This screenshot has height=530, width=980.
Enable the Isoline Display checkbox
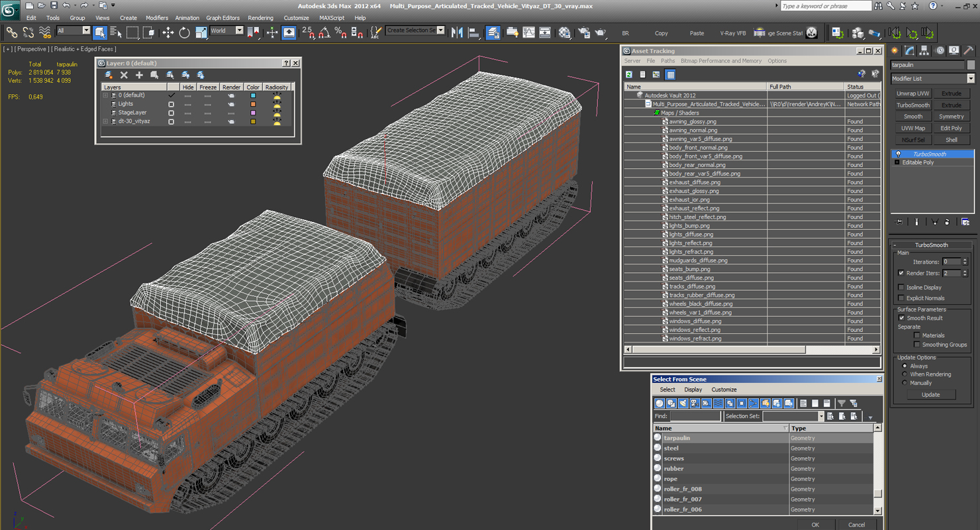point(901,288)
